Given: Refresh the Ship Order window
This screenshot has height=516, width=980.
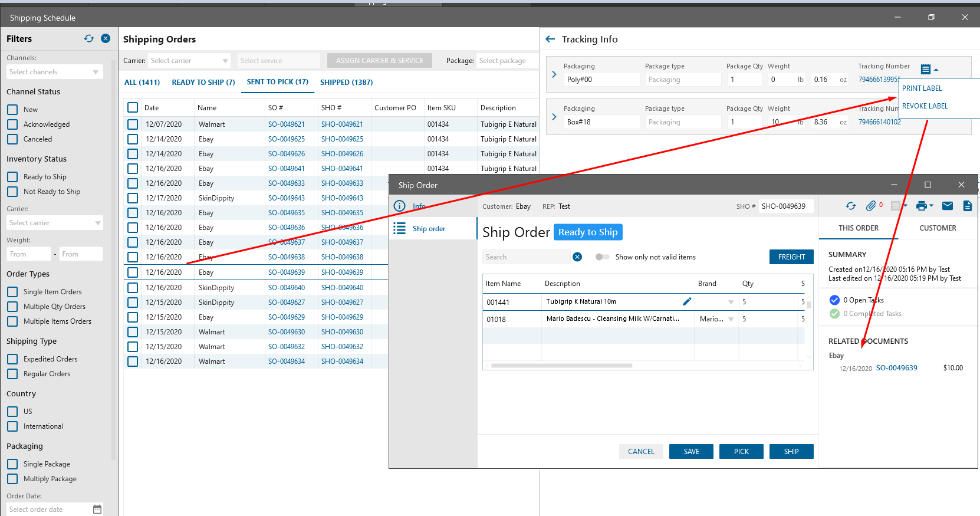Looking at the screenshot, I should point(850,206).
